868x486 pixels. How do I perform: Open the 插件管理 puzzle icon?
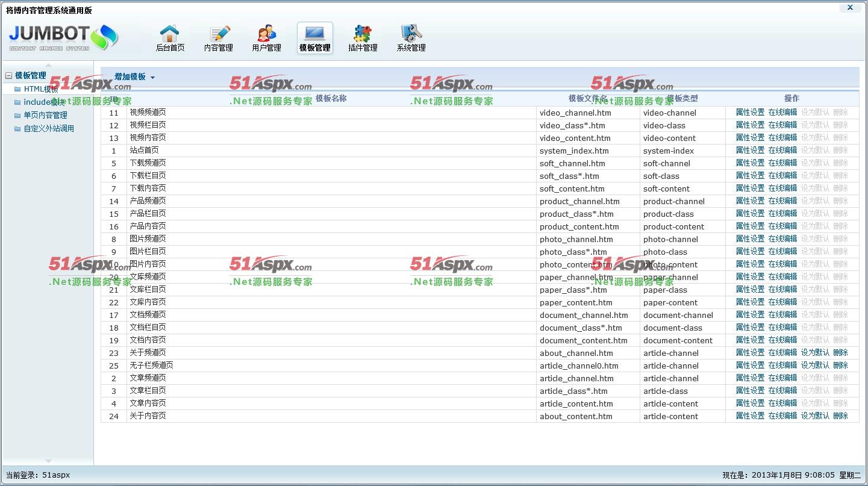[x=363, y=34]
